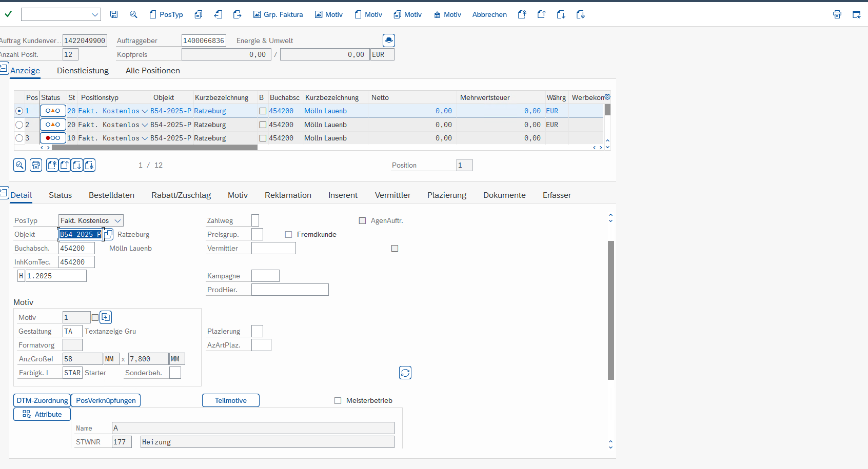Open the Rabatt/Zuschlag tab
This screenshot has height=469, width=868.
click(x=181, y=195)
